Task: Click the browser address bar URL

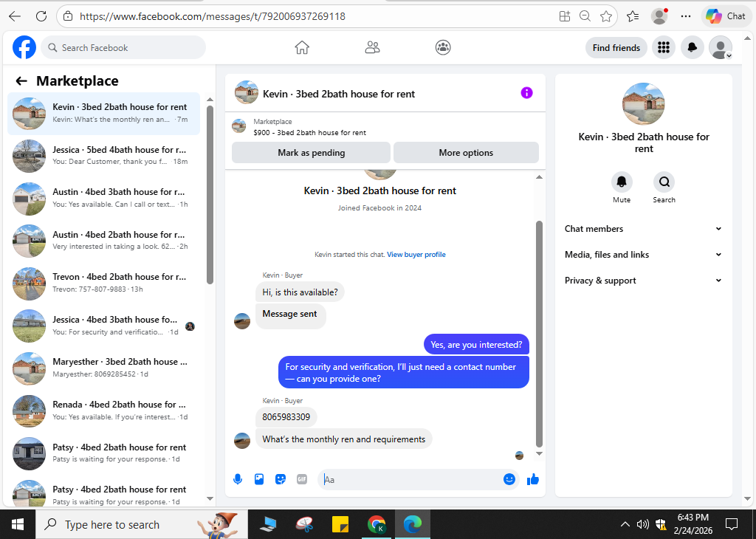Action: pos(213,16)
